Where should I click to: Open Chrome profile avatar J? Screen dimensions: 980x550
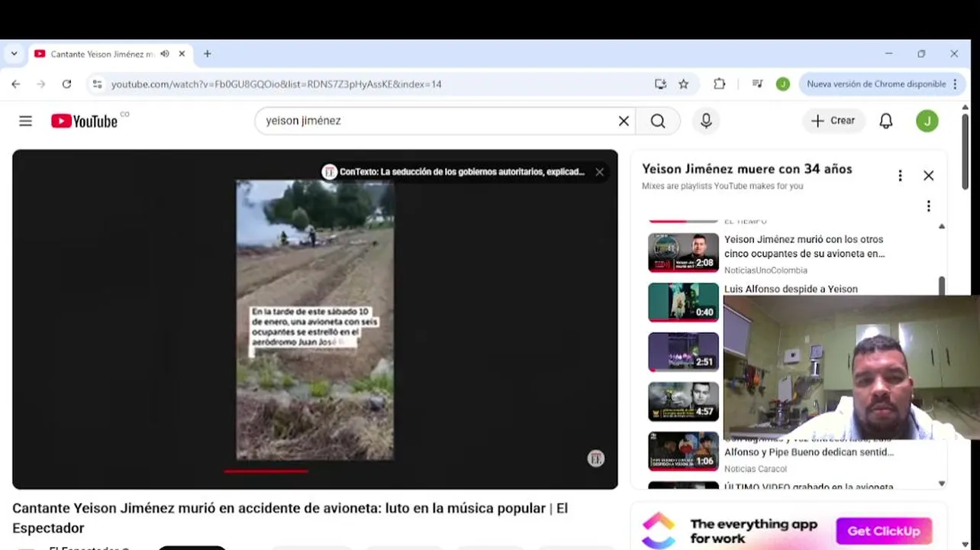coord(782,84)
